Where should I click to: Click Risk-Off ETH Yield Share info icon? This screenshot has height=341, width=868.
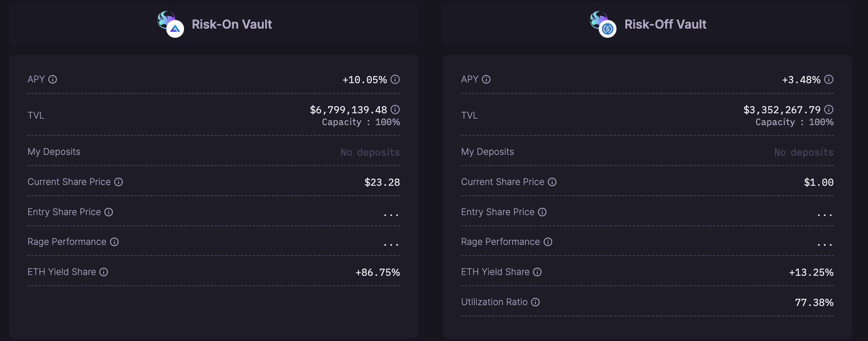pos(537,272)
